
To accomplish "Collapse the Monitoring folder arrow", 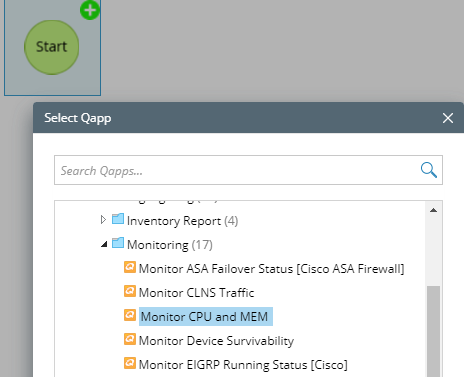I will [x=104, y=244].
